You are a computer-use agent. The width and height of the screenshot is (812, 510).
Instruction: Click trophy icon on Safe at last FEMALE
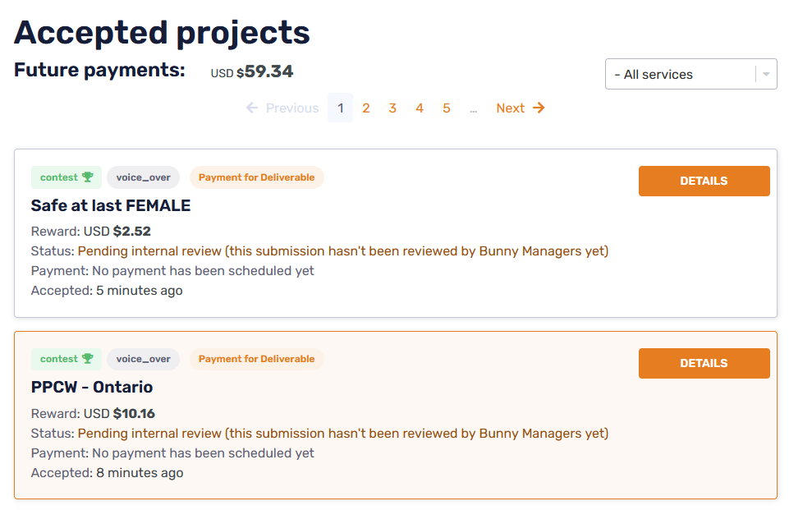[x=88, y=177]
